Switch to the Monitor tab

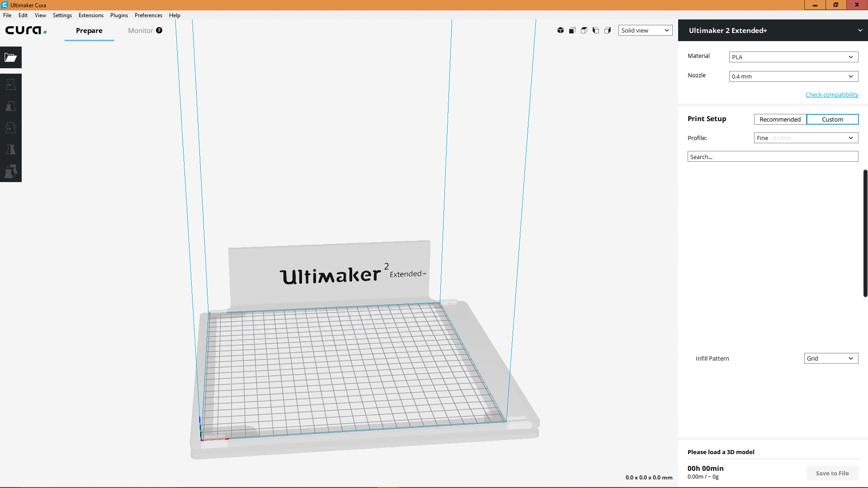140,31
